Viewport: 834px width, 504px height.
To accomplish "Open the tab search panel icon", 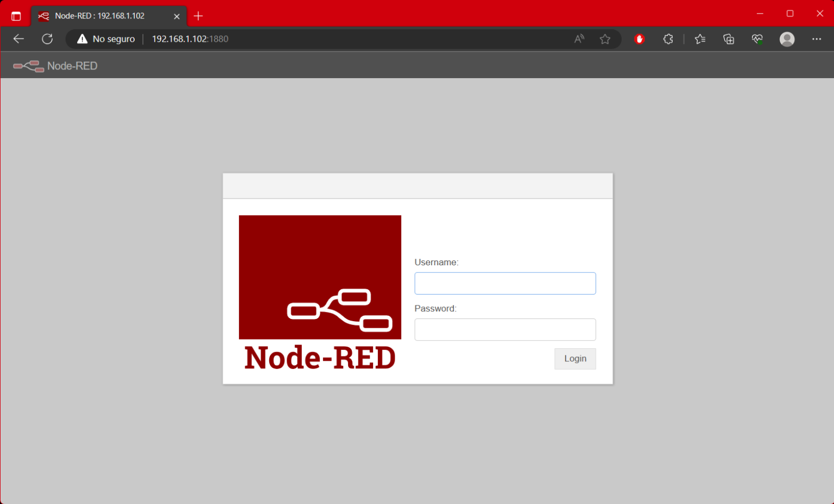I will [x=16, y=16].
